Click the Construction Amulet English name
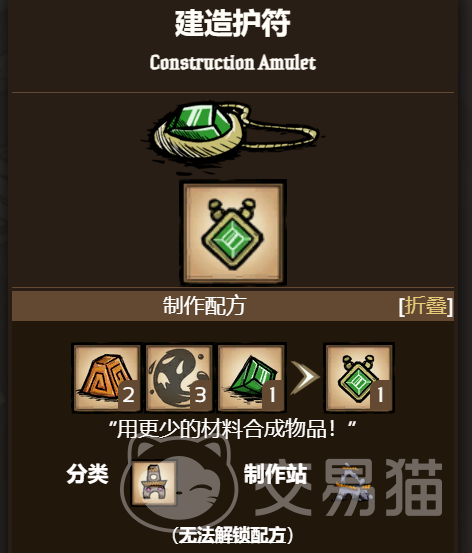The image size is (472, 553). 233,63
